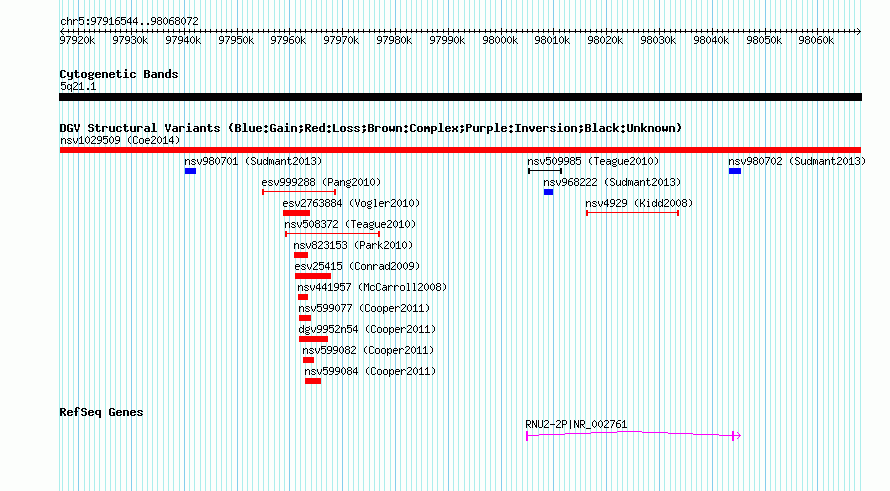Select the red nsv599082 block
Image resolution: width=890 pixels, height=491 pixels.
click(x=308, y=360)
